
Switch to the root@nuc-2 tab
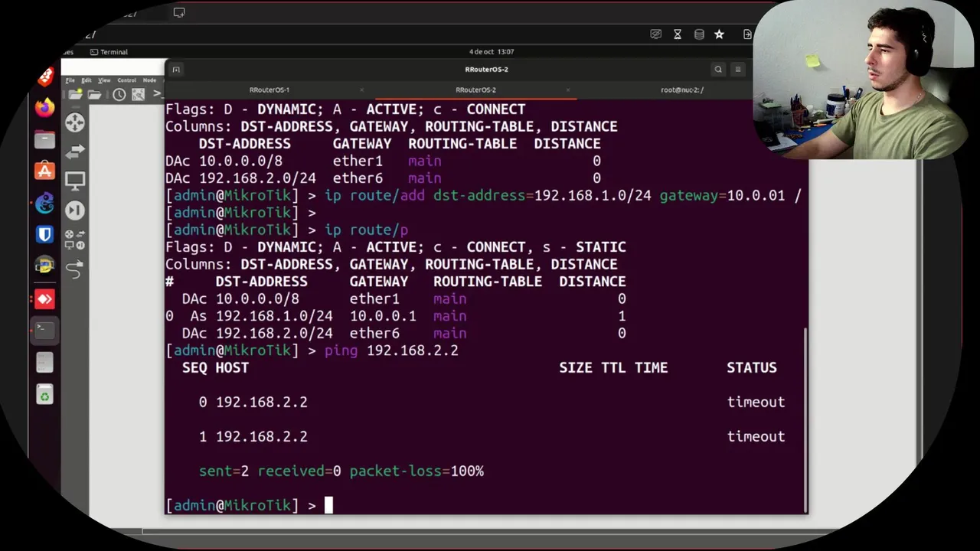click(682, 90)
